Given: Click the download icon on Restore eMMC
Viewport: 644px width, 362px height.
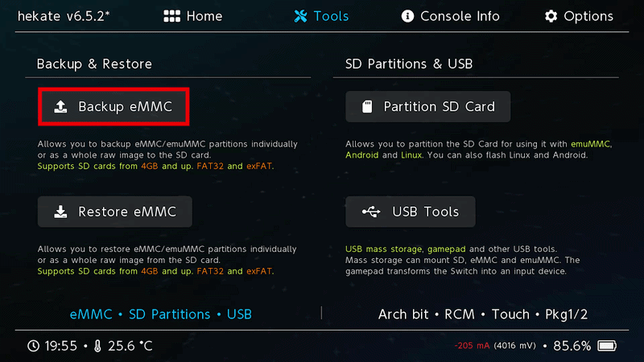Looking at the screenshot, I should click(x=60, y=212).
